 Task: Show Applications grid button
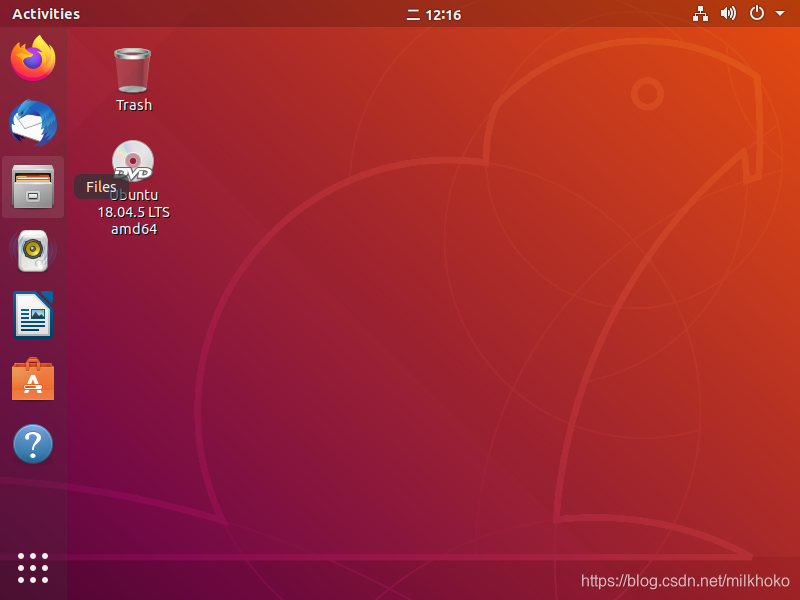(x=33, y=568)
